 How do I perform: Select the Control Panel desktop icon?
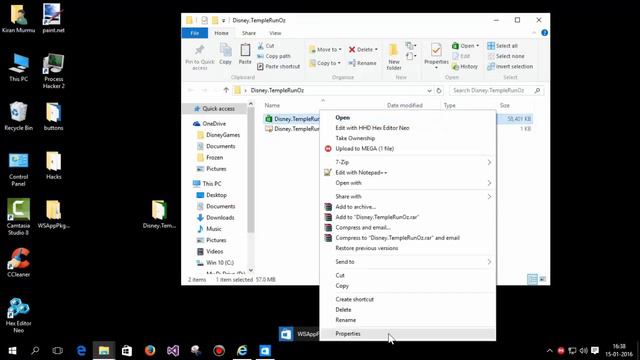click(18, 169)
